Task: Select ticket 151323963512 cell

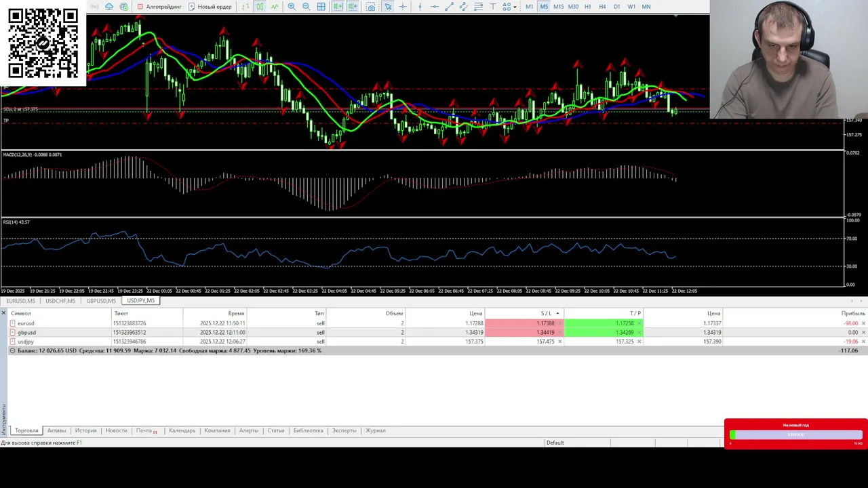Action: (130, 333)
